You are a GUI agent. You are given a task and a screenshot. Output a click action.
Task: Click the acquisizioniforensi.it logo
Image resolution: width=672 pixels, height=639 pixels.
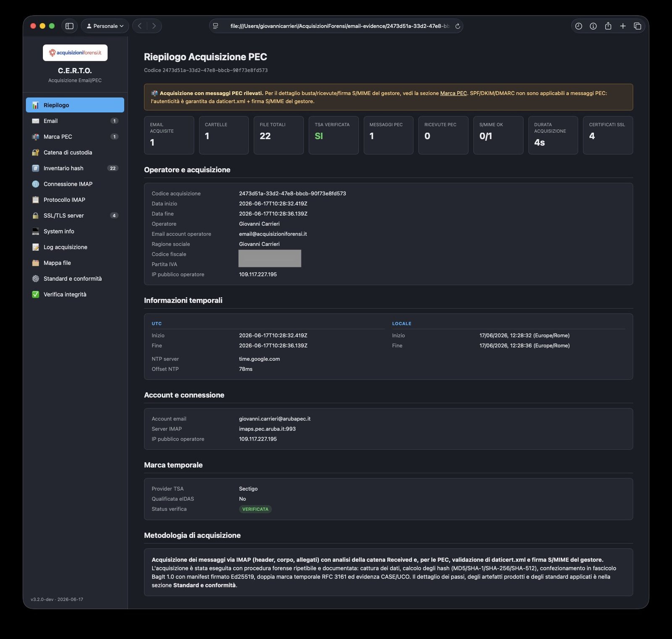(x=75, y=53)
